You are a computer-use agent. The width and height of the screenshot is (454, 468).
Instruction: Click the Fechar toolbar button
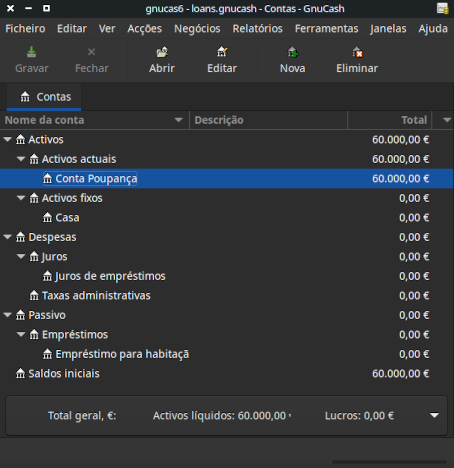[92, 60]
